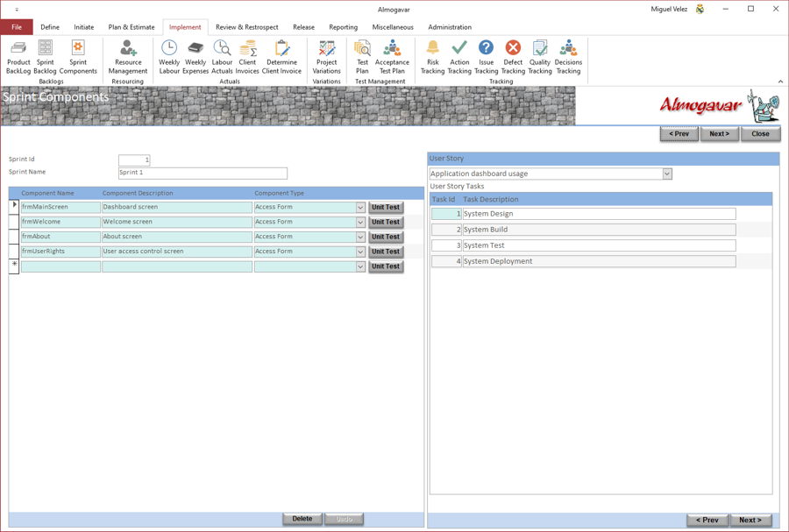789x532 pixels.
Task: Open the Plan & Estimate tab
Action: [131, 27]
